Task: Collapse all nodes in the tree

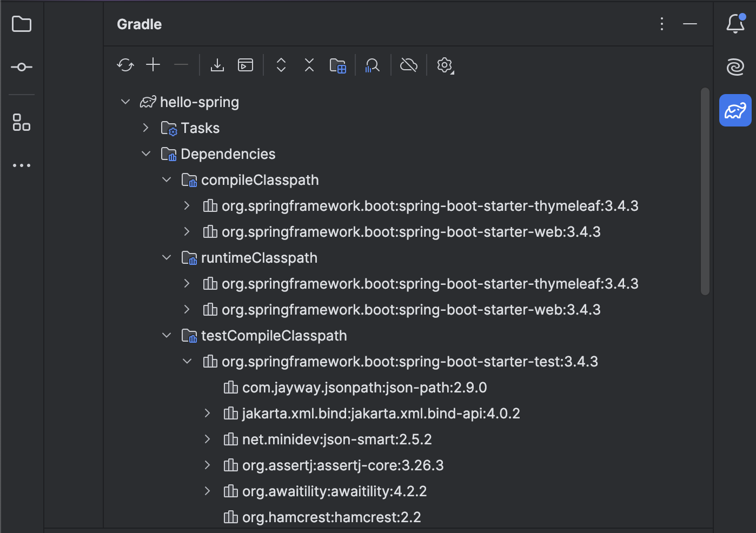Action: coord(309,65)
